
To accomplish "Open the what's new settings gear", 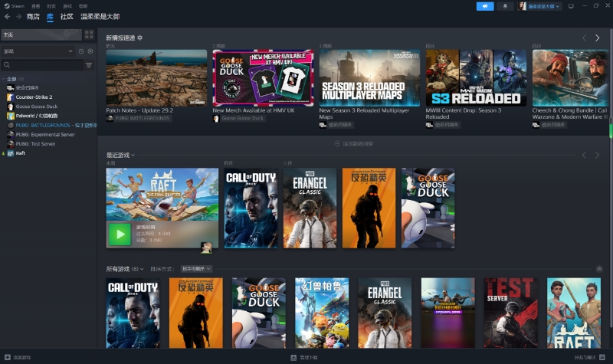I will point(139,38).
